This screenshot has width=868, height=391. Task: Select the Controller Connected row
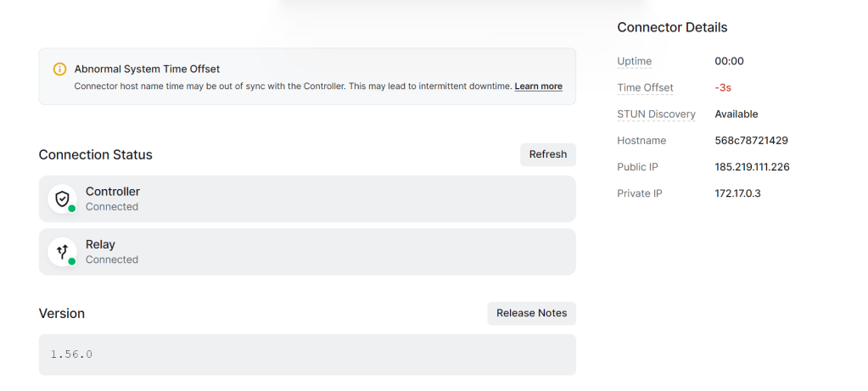[x=307, y=199]
